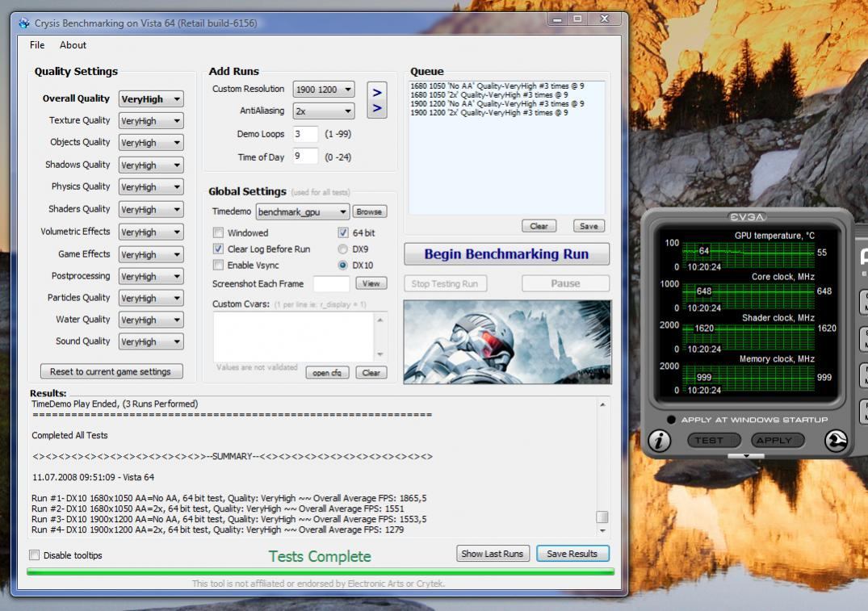868x611 pixels.
Task: Click the Results scroll down arrow
Action: [x=602, y=531]
